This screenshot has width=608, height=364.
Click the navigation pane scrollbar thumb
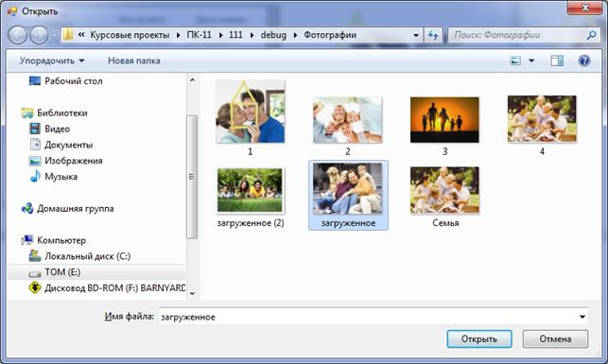192,177
